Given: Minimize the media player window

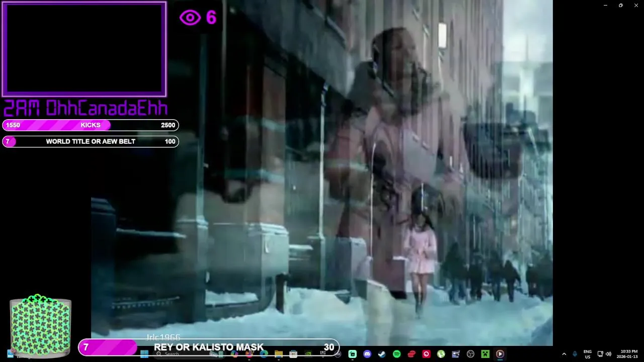Looking at the screenshot, I should [605, 6].
